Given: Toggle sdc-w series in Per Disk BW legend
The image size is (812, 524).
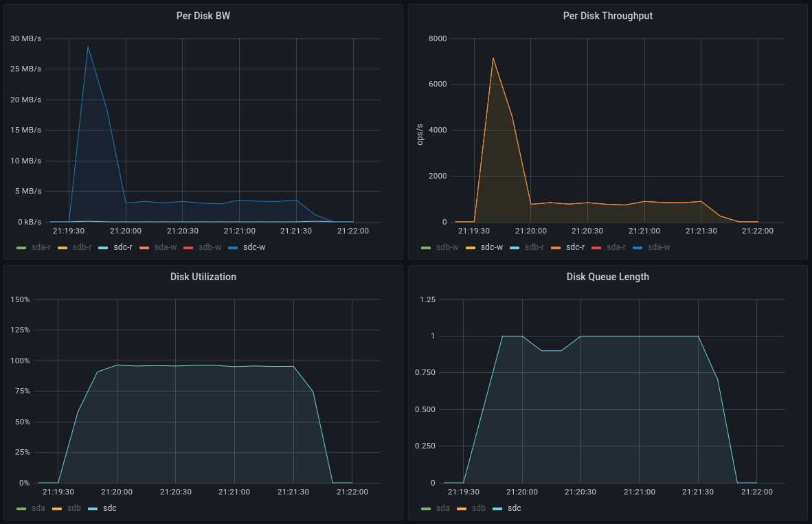Looking at the screenshot, I should pos(253,247).
